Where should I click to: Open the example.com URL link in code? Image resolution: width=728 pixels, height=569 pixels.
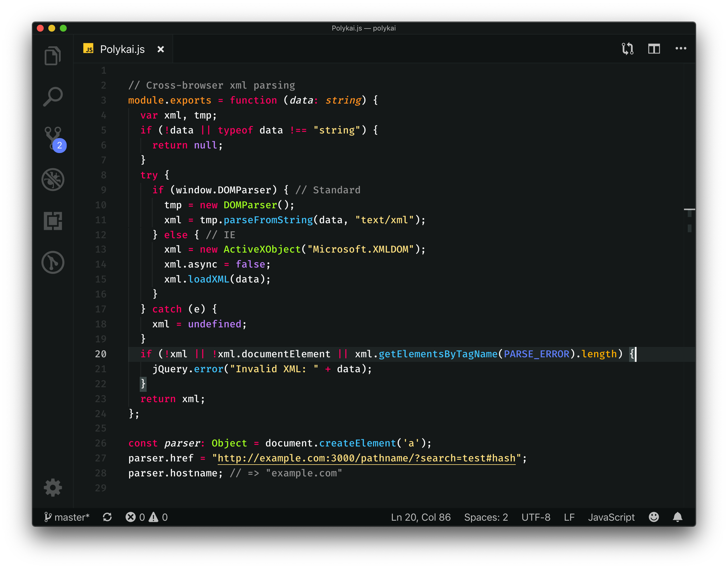click(x=366, y=458)
